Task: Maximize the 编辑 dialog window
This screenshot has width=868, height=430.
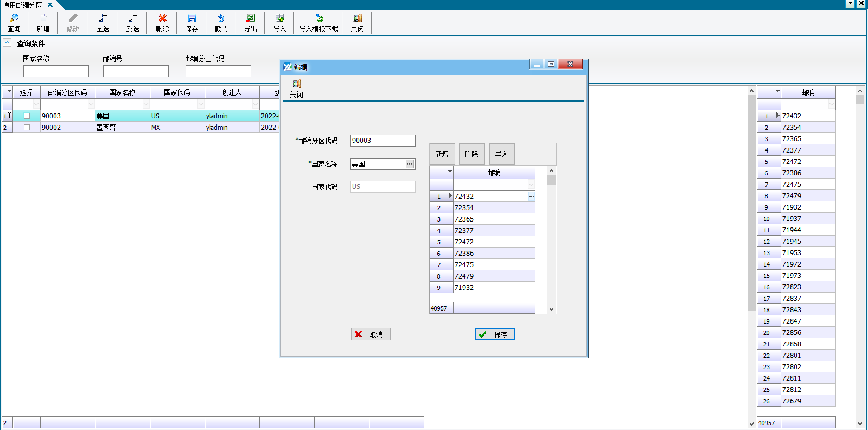Action: pos(551,64)
